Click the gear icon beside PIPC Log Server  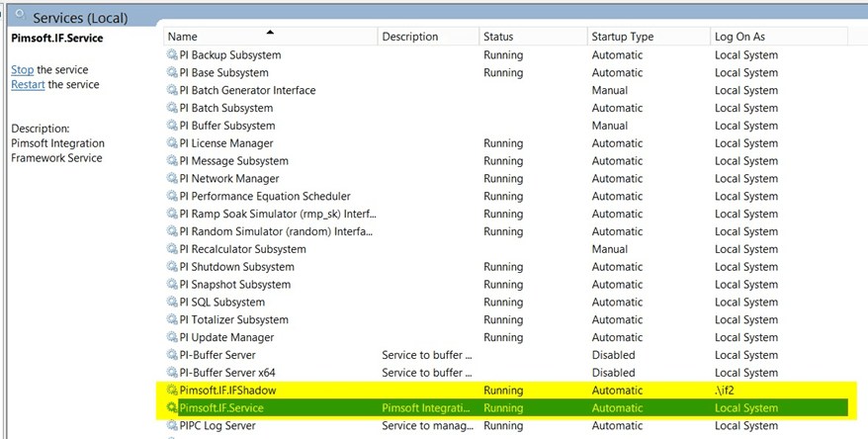(x=172, y=426)
